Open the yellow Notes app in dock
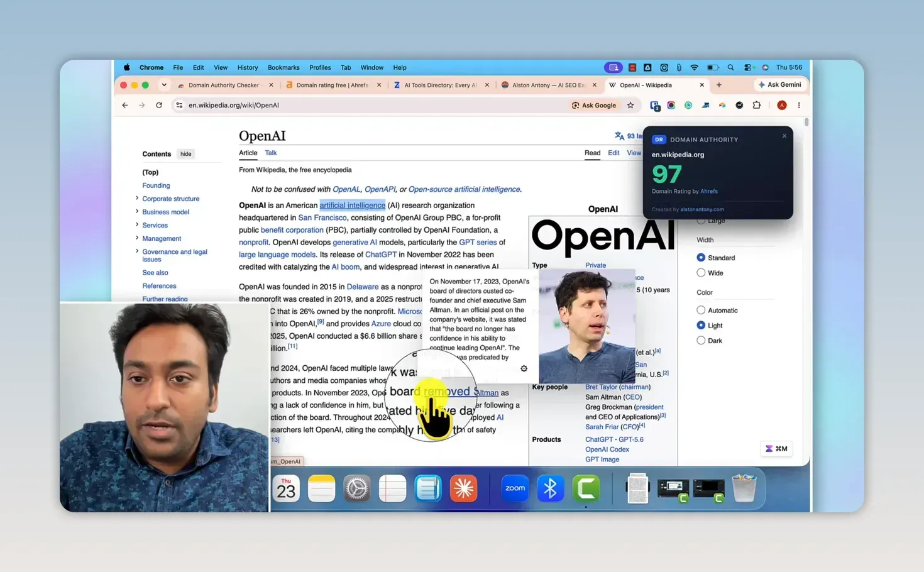 pos(321,488)
